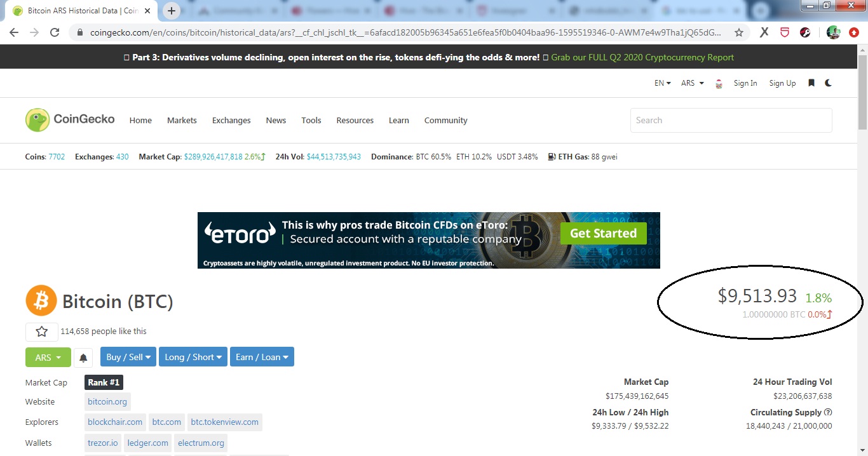Open the Home menu item
The height and width of the screenshot is (456, 868).
pyautogui.click(x=140, y=120)
